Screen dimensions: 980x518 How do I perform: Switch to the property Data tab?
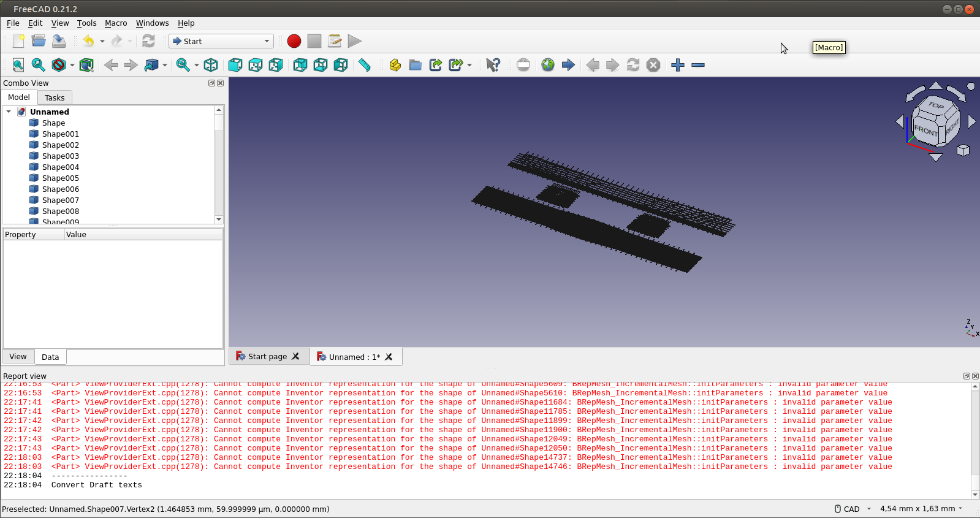point(50,357)
